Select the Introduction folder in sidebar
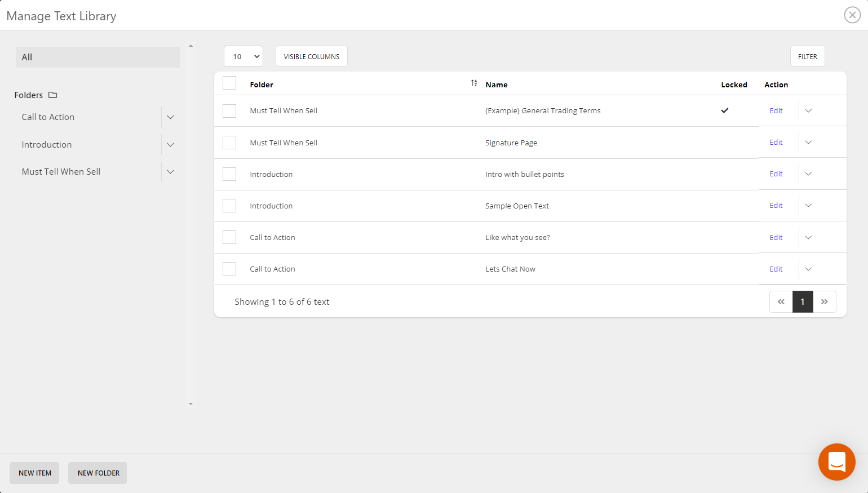Image resolution: width=868 pixels, height=493 pixels. coord(47,145)
